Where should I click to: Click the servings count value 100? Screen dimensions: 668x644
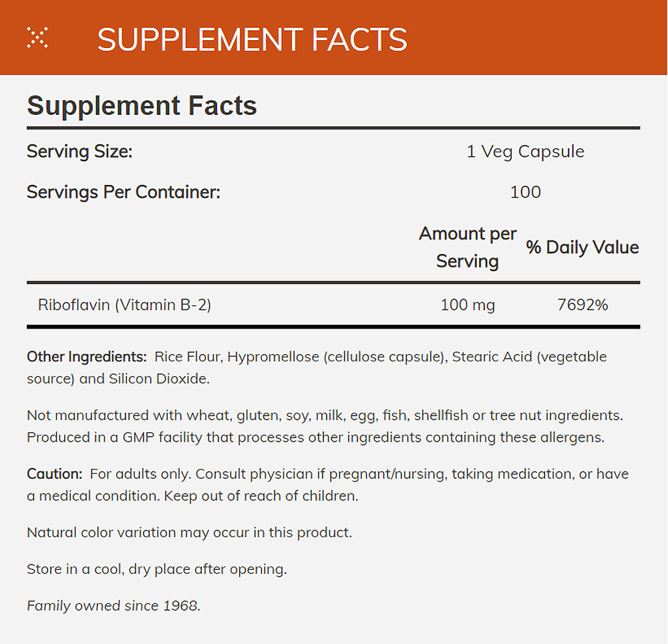tap(525, 192)
